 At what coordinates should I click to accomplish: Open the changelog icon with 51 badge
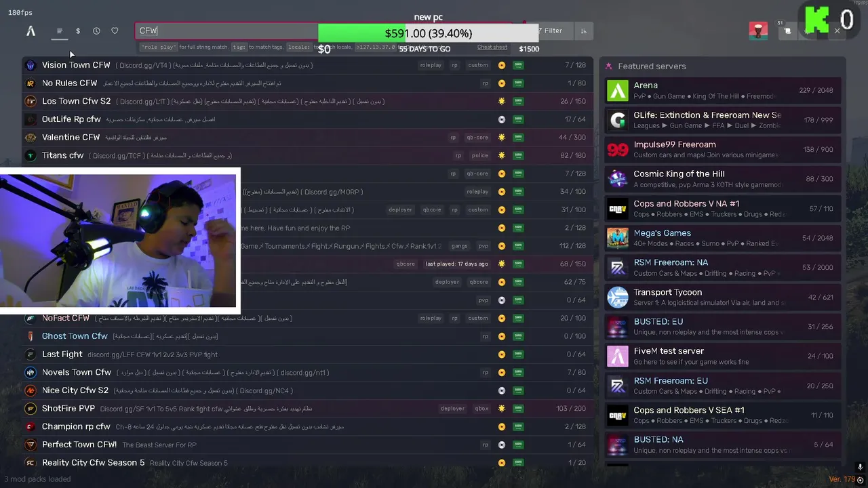tap(787, 30)
